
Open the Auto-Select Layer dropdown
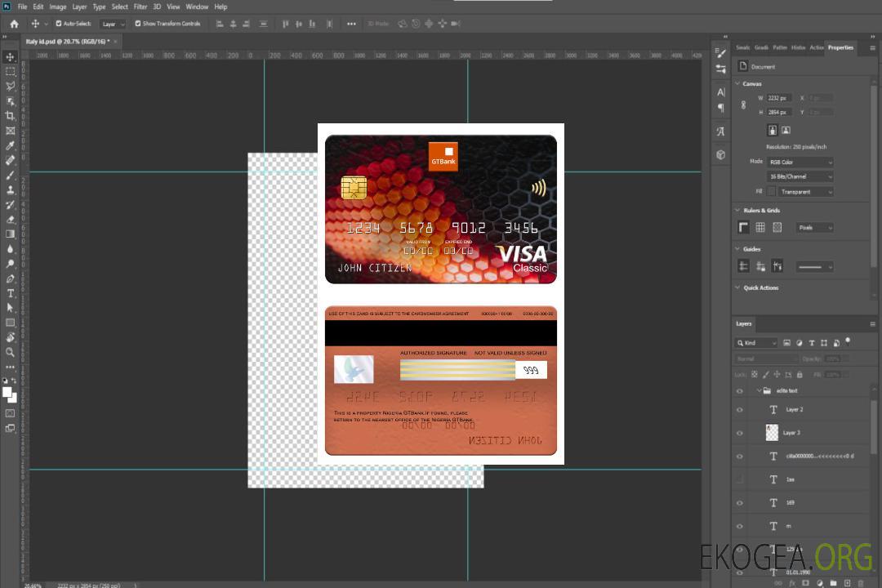tap(113, 24)
